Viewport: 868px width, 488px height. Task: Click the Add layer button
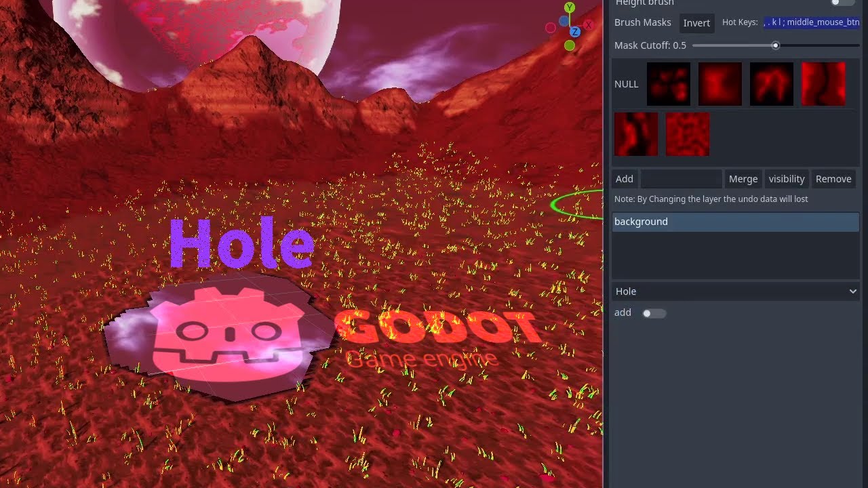(625, 179)
